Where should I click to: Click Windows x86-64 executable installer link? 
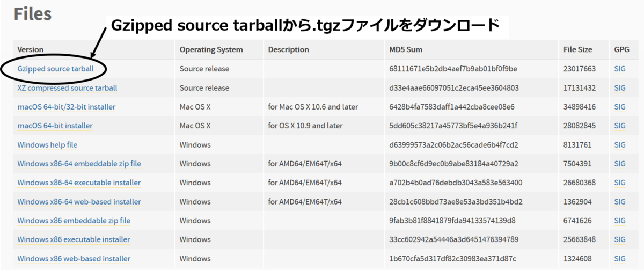[x=79, y=183]
